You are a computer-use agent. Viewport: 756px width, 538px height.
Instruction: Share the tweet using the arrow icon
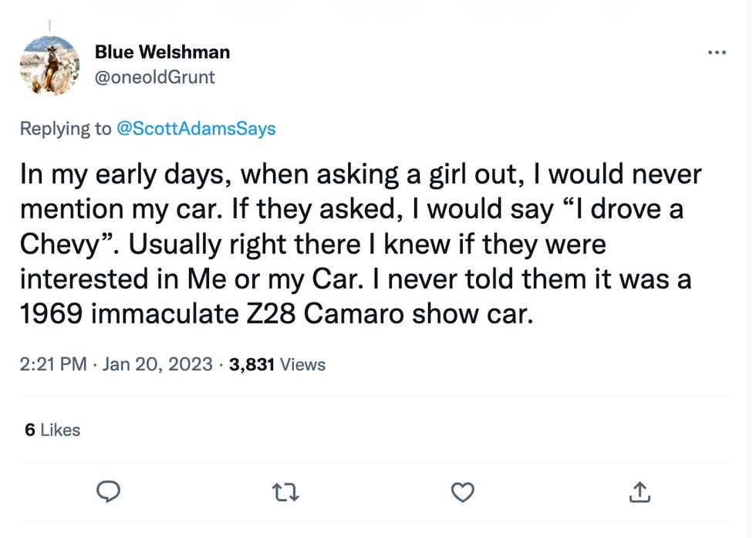(639, 492)
